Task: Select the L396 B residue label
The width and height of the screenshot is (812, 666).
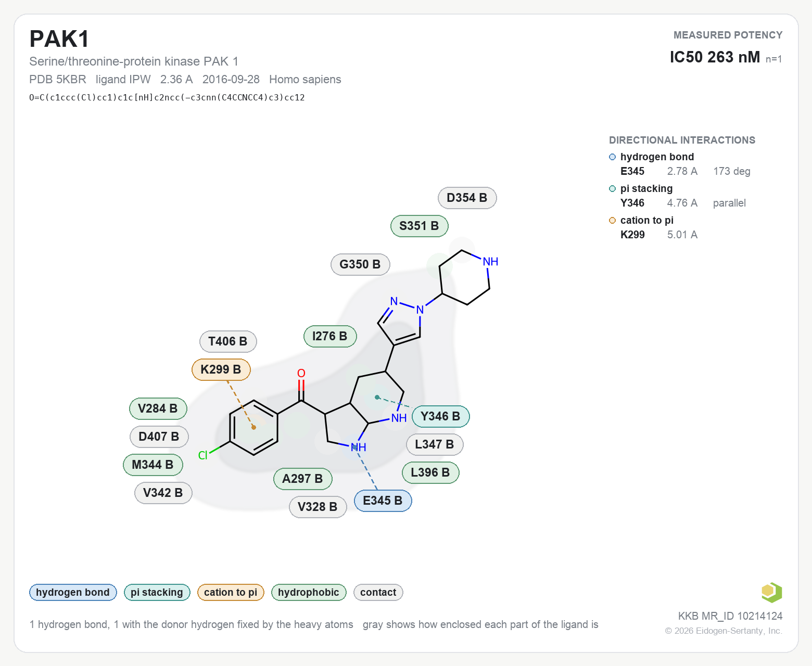Action: click(x=430, y=472)
